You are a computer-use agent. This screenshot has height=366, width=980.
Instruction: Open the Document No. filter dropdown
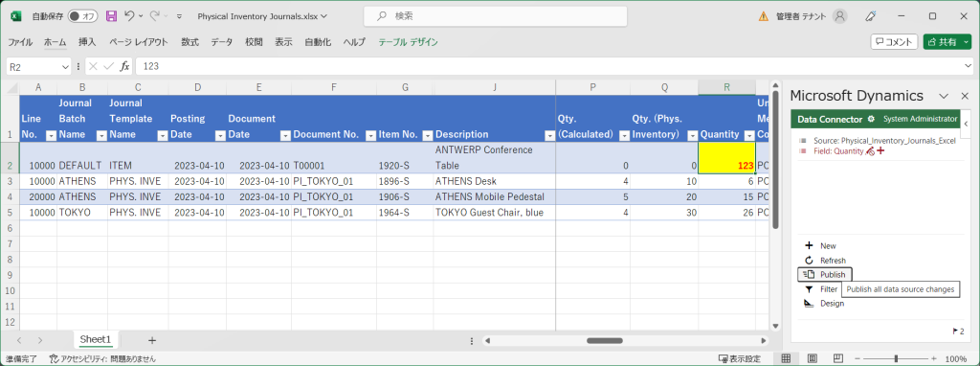pos(370,135)
